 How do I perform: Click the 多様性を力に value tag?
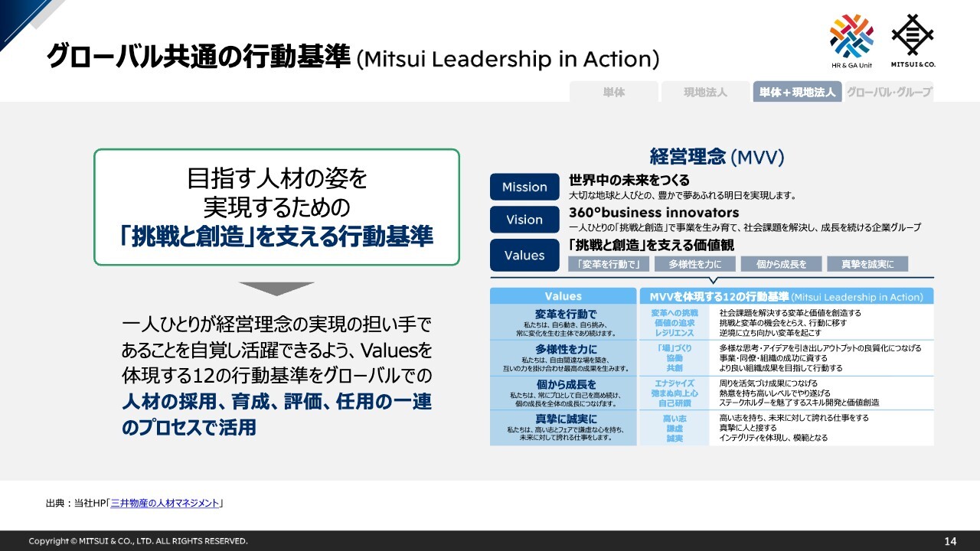(x=695, y=264)
